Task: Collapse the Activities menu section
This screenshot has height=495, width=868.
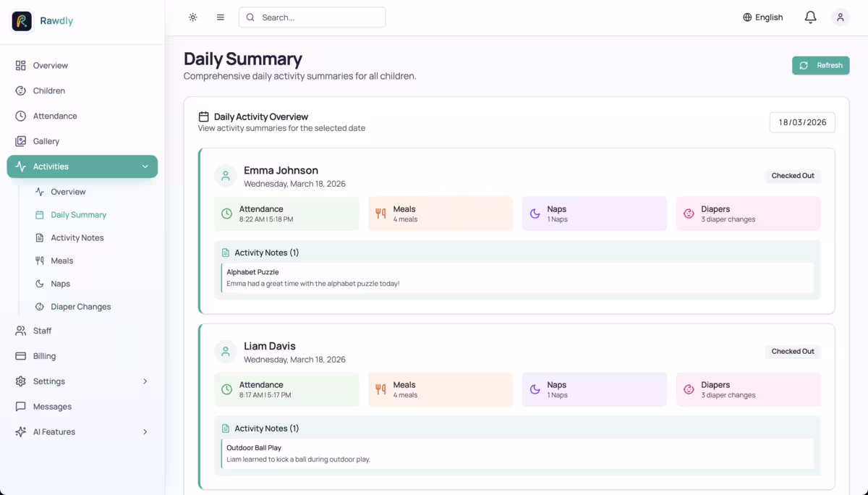Action: point(145,166)
